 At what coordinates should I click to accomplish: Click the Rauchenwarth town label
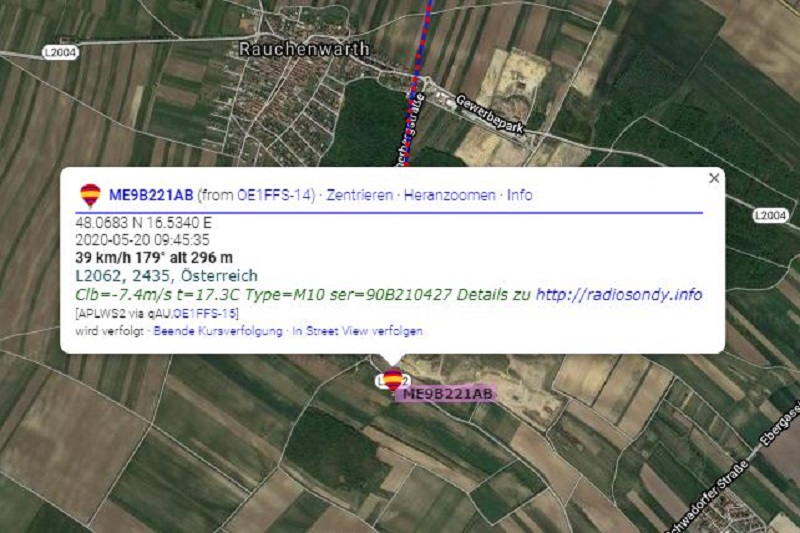point(304,49)
